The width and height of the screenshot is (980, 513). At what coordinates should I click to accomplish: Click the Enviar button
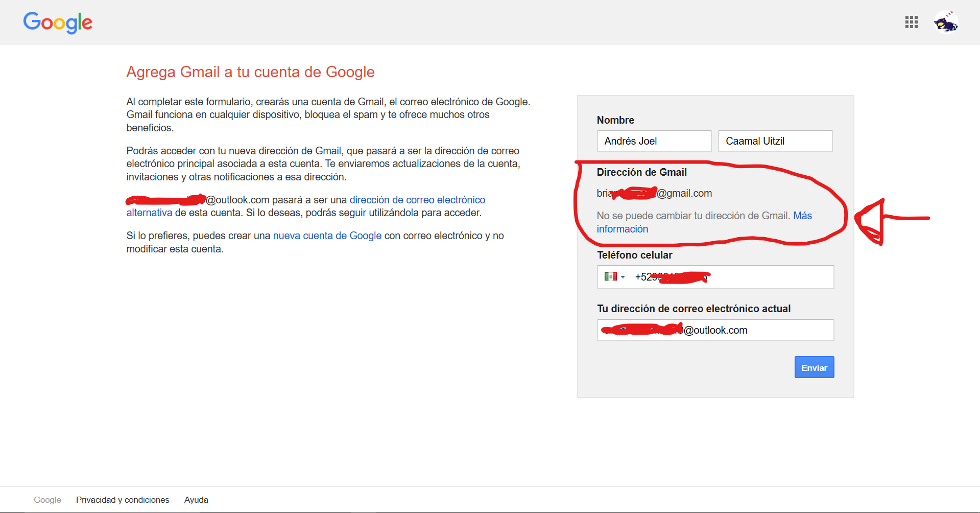coord(814,367)
